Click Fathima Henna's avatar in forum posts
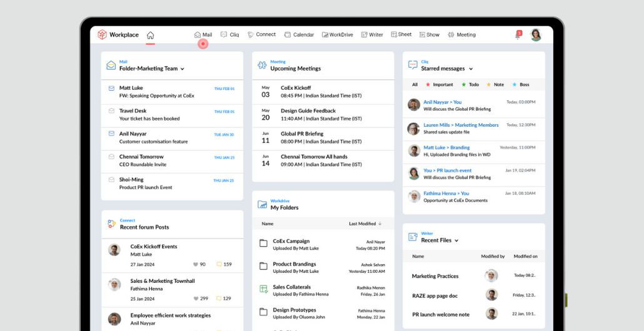The image size is (644, 331). pos(114,284)
